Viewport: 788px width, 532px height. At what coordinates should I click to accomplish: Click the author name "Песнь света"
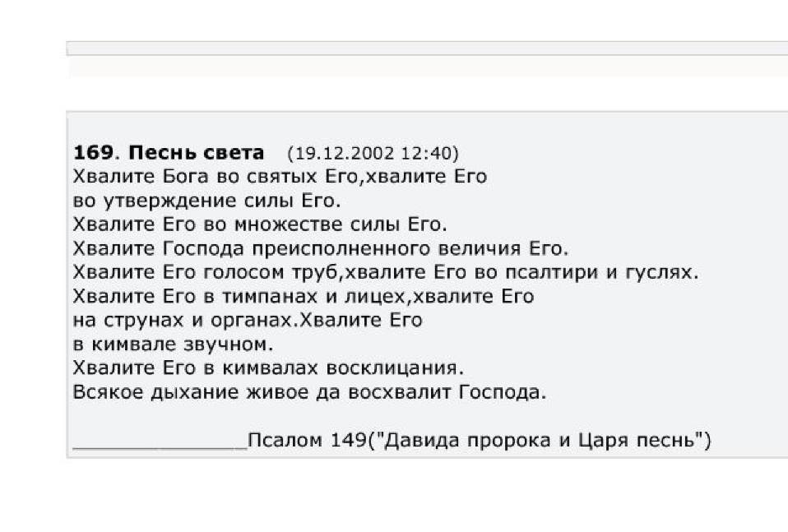pyautogui.click(x=197, y=153)
